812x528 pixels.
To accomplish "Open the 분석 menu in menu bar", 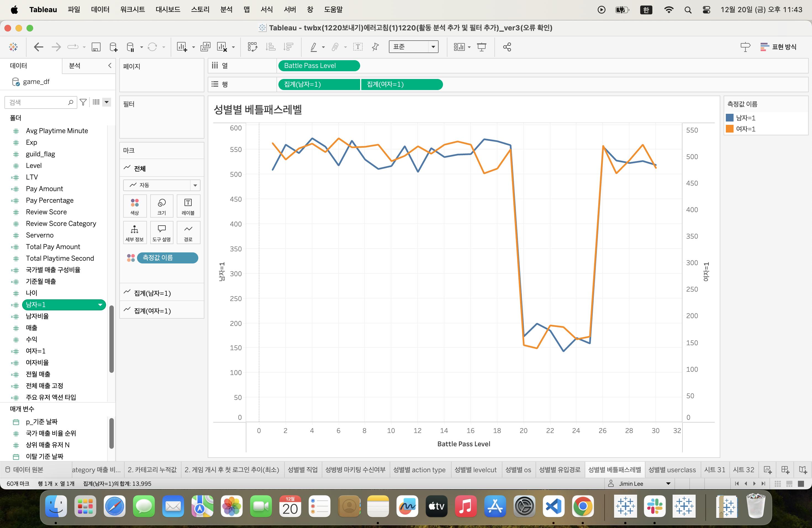I will 226,10.
